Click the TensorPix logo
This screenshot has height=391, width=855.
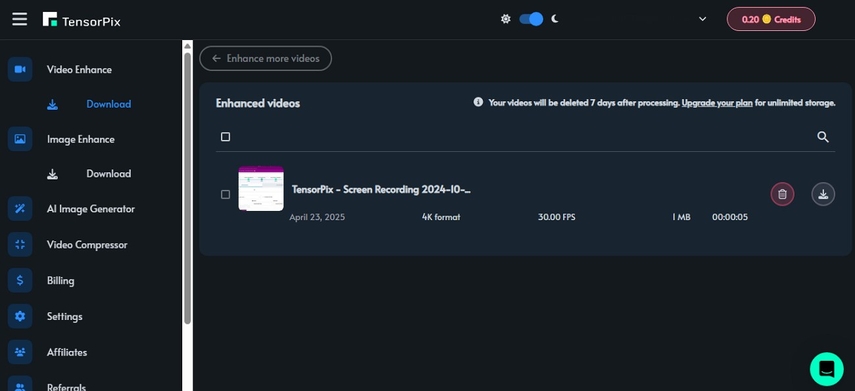[82, 20]
